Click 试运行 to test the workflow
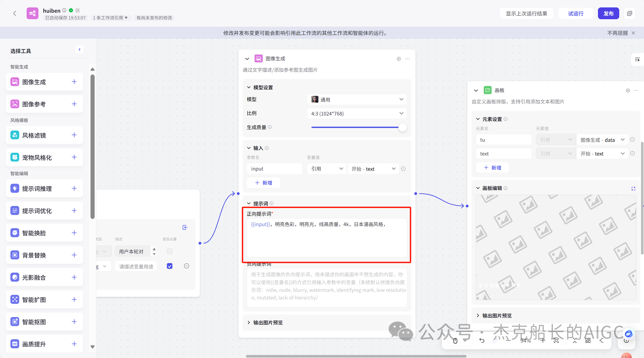The height and width of the screenshot is (358, 644). tap(575, 13)
